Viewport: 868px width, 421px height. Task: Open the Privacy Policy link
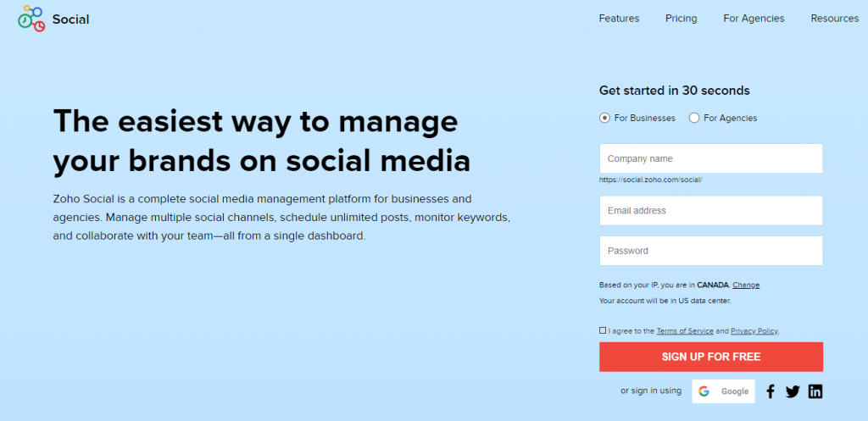(x=754, y=331)
